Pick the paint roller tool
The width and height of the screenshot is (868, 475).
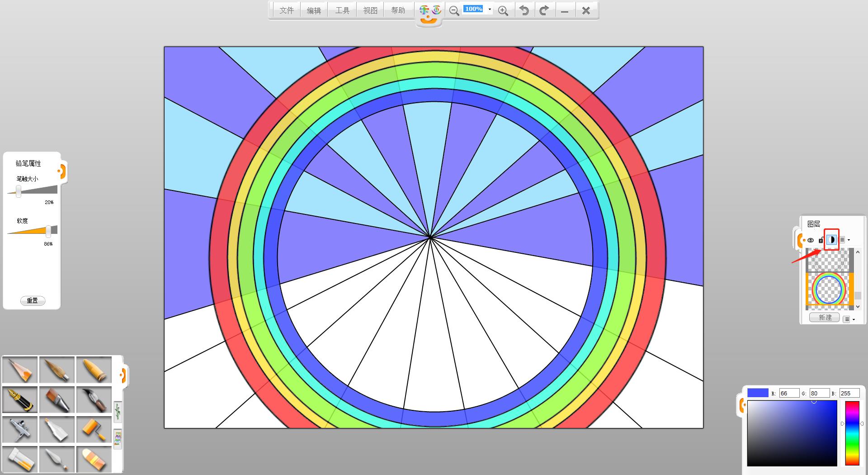(x=94, y=429)
